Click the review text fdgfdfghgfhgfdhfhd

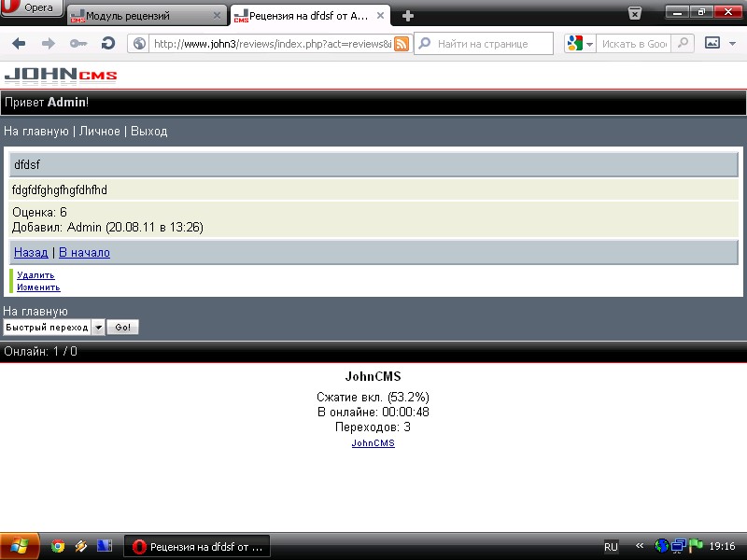pos(60,190)
